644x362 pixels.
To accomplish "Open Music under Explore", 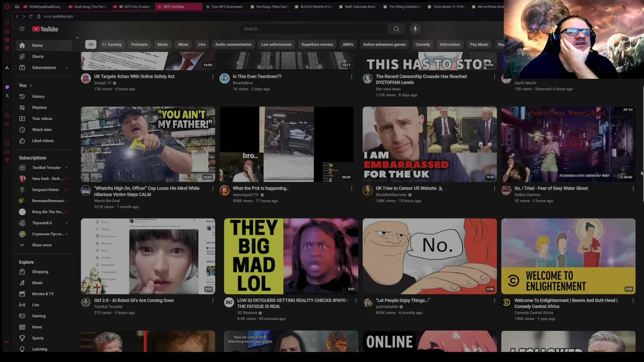I will pyautogui.click(x=44, y=283).
